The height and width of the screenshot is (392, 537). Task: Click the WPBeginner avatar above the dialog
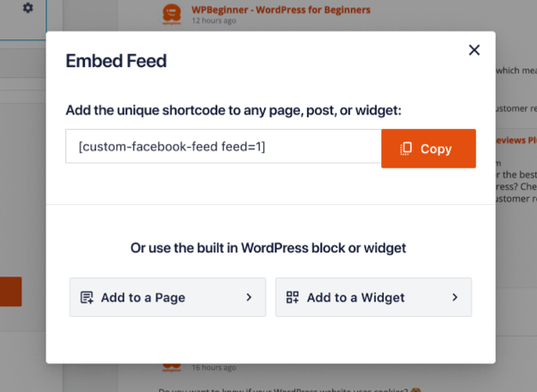pyautogui.click(x=170, y=14)
